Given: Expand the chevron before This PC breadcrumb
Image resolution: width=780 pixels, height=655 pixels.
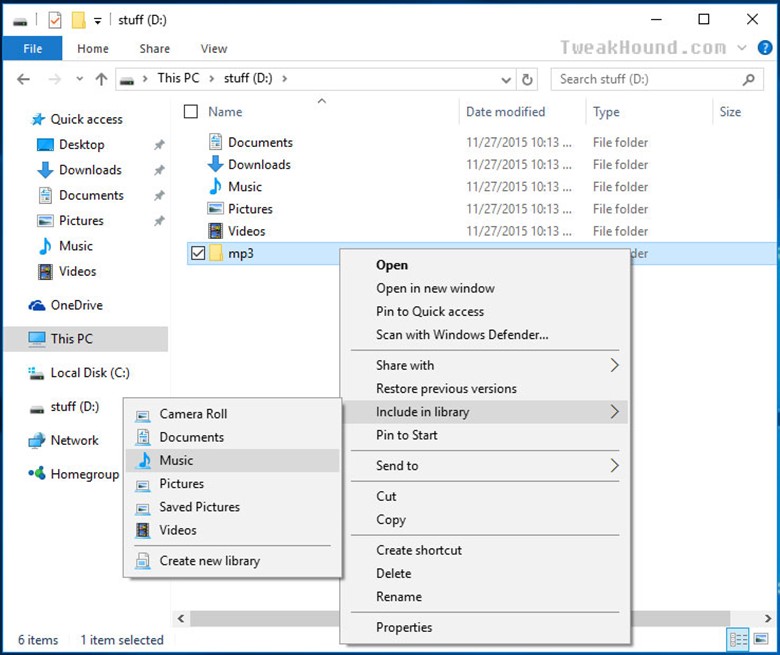Looking at the screenshot, I should coord(145,79).
